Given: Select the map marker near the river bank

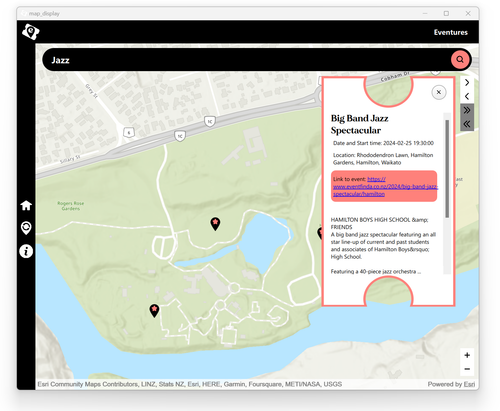Looking at the screenshot, I should click(154, 310).
